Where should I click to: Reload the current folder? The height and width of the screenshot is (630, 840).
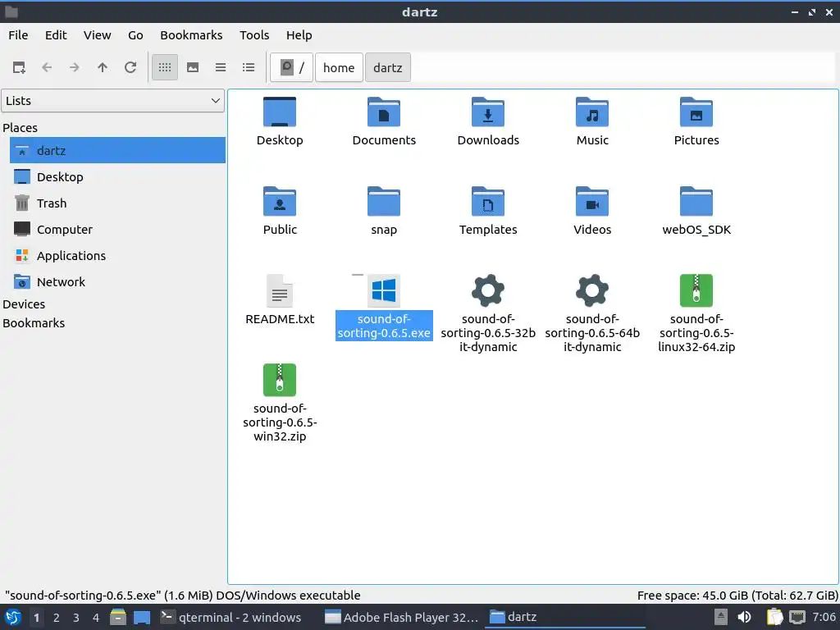pyautogui.click(x=130, y=67)
